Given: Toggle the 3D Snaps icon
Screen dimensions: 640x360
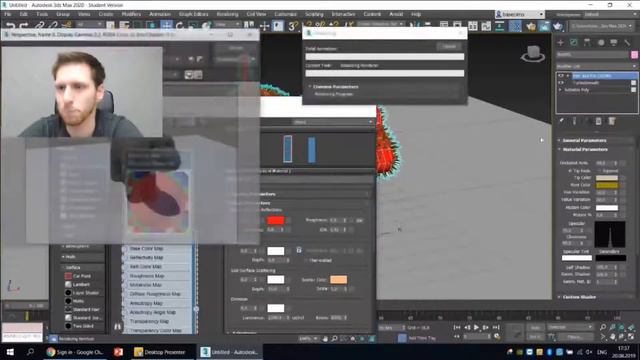Looking at the screenshot, I should pyautogui.click(x=293, y=26).
